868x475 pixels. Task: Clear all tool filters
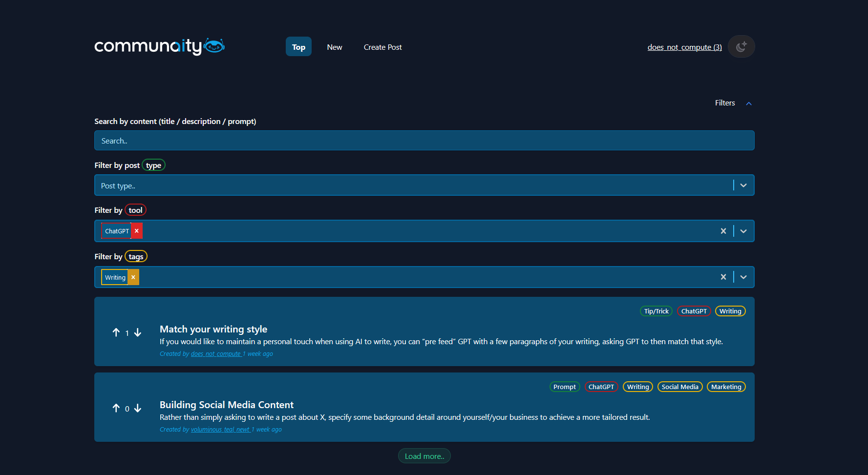[723, 231]
